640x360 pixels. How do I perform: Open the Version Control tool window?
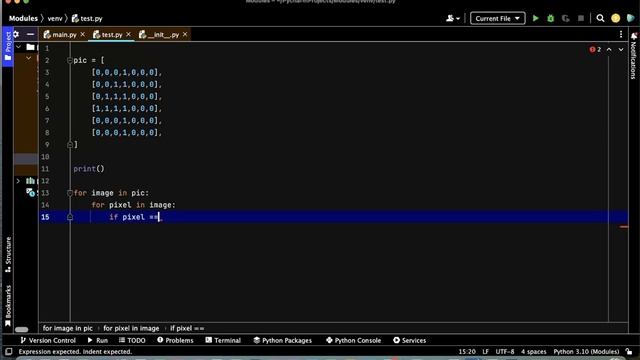click(x=48, y=340)
